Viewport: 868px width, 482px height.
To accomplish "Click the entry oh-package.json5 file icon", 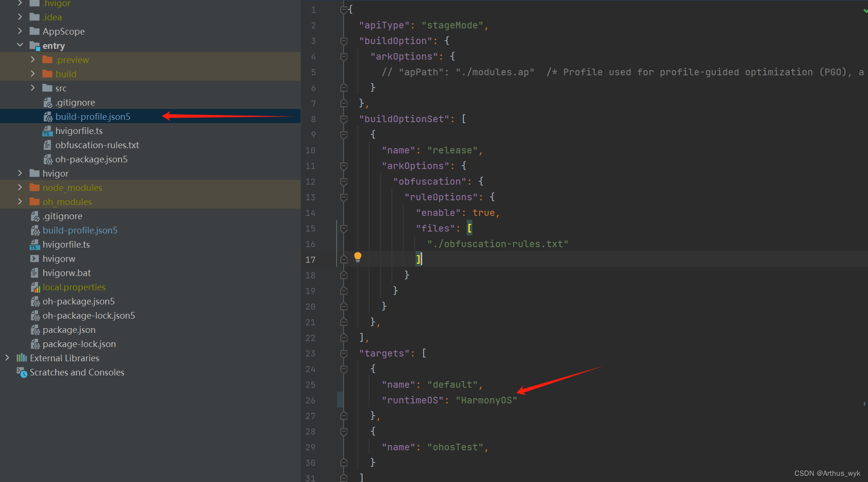I will pyautogui.click(x=47, y=159).
